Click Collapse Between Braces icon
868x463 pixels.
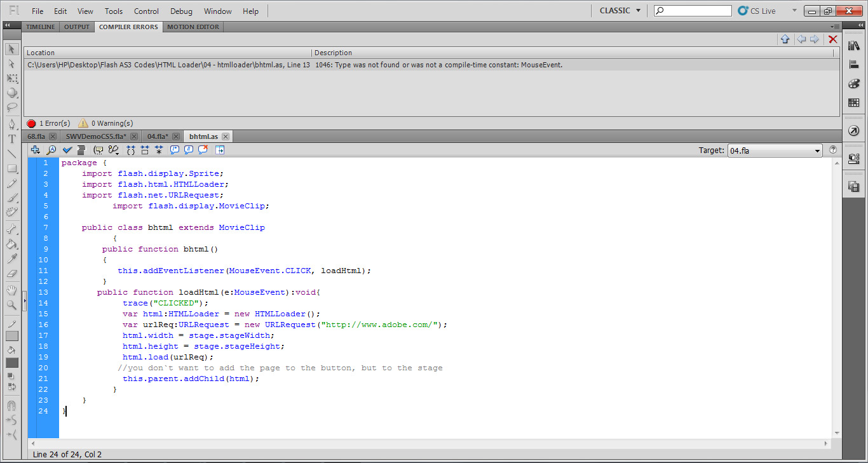point(131,150)
